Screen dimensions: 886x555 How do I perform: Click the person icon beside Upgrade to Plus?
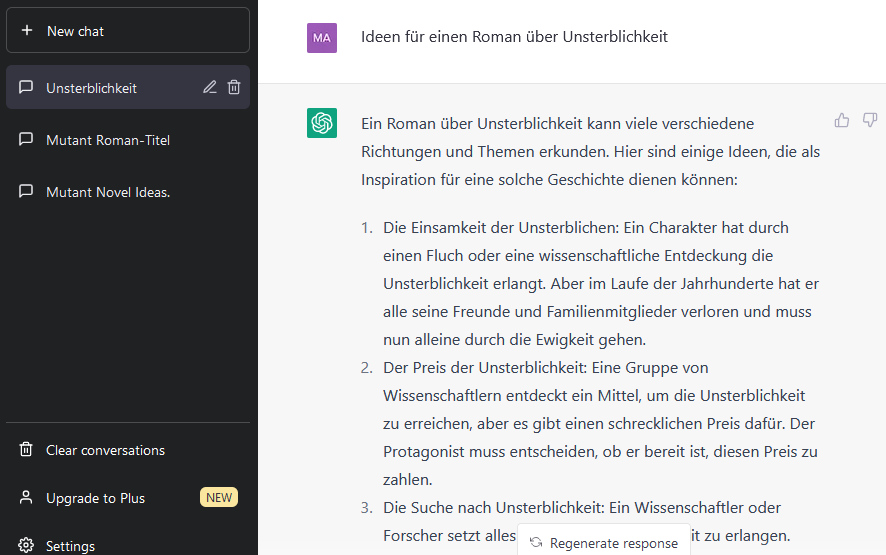pyautogui.click(x=27, y=498)
